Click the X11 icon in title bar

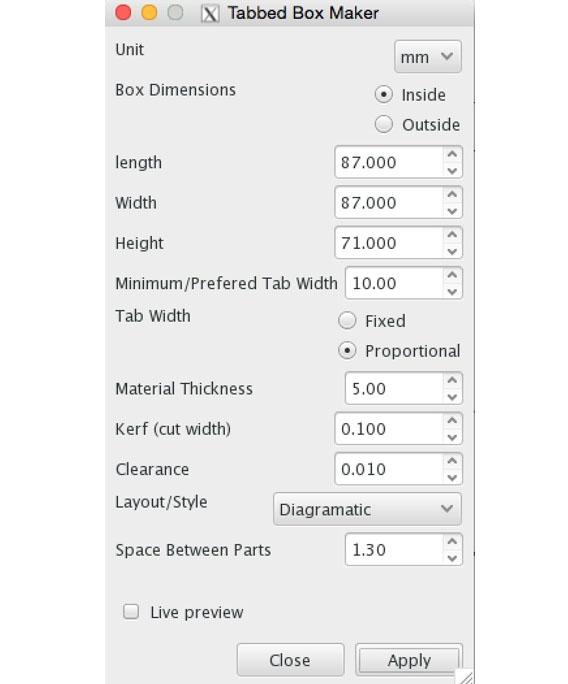[210, 14]
